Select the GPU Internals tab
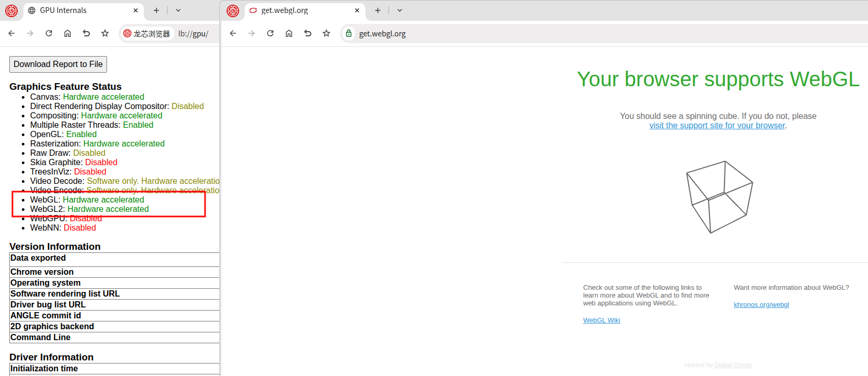The image size is (868, 376). [x=78, y=10]
